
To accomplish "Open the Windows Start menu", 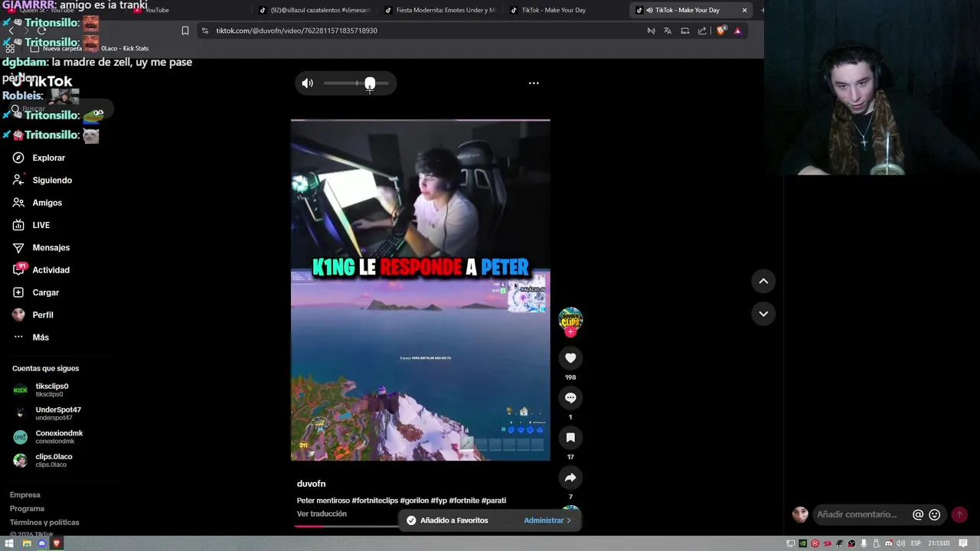I will [11, 543].
